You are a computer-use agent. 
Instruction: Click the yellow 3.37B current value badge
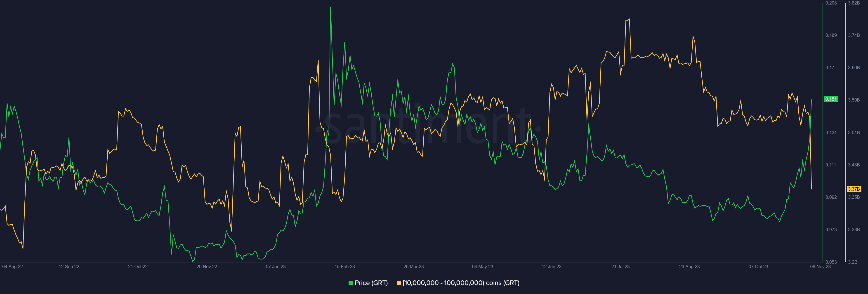coord(854,189)
